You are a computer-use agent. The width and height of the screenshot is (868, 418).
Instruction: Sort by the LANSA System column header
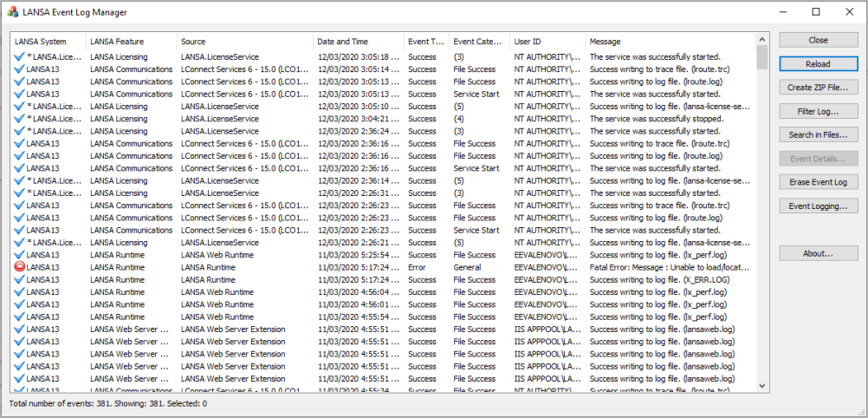[x=49, y=42]
